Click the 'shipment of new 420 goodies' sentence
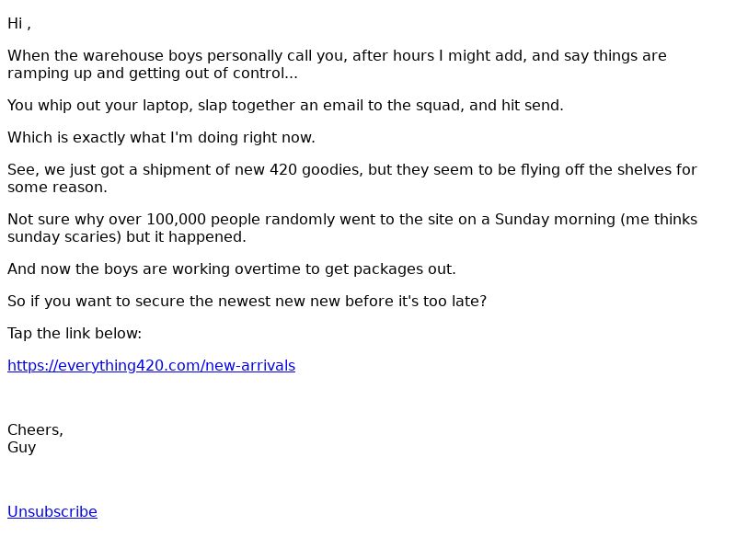The height and width of the screenshot is (560, 736). pyautogui.click(x=352, y=169)
